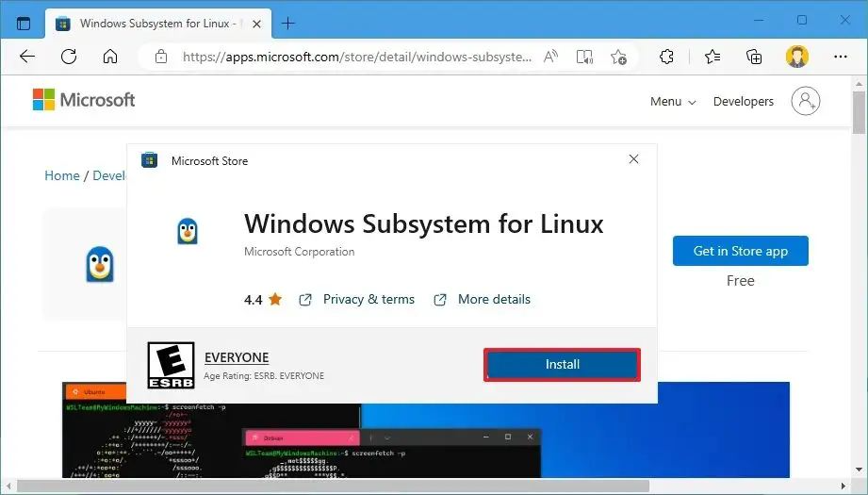Click the Microsoft Corporation publisher text
The width and height of the screenshot is (868, 495).
(x=300, y=252)
